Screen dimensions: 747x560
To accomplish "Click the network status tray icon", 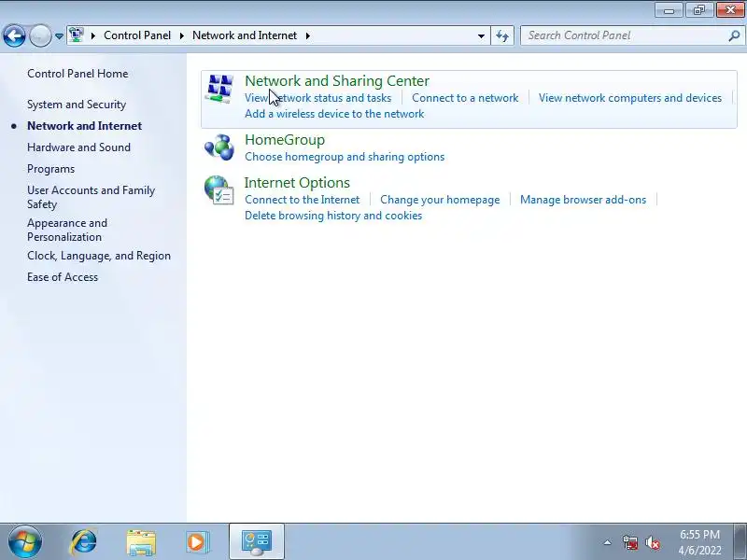I will 630,542.
